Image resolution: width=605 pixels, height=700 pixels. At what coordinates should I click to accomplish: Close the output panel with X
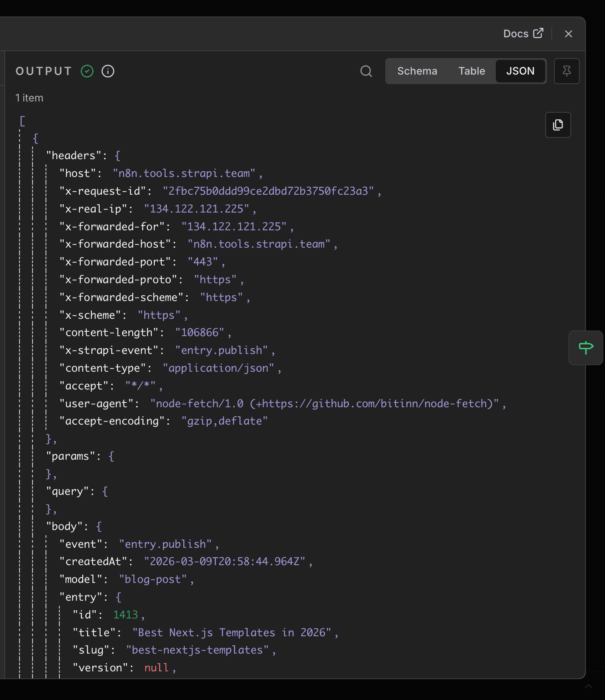(x=569, y=34)
